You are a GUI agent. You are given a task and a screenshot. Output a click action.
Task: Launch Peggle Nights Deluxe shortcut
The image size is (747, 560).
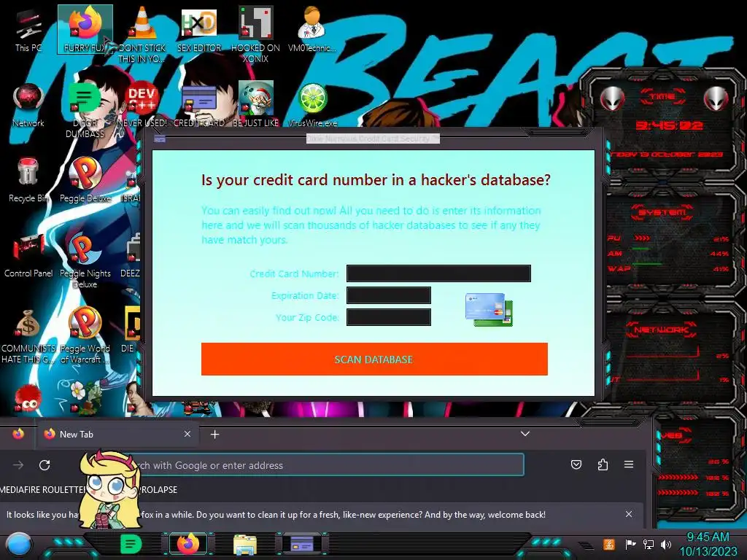pos(85,261)
